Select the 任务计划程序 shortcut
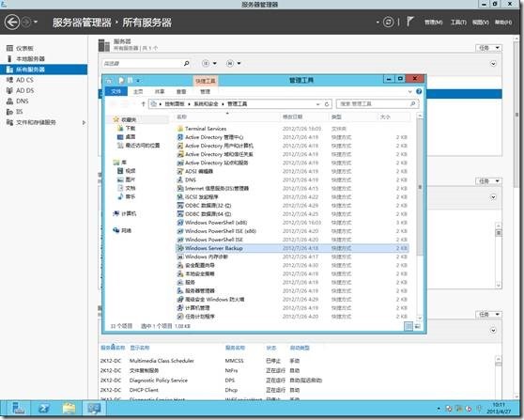524x420 pixels. pyautogui.click(x=200, y=317)
